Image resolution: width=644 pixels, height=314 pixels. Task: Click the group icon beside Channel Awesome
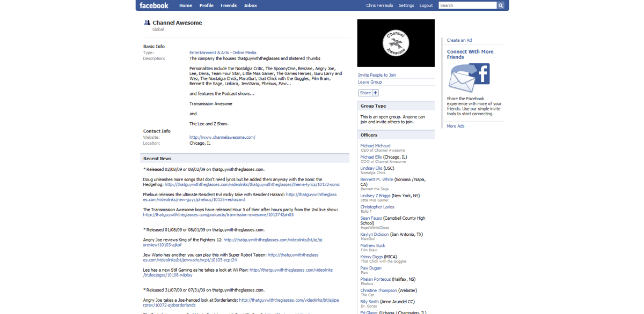147,23
